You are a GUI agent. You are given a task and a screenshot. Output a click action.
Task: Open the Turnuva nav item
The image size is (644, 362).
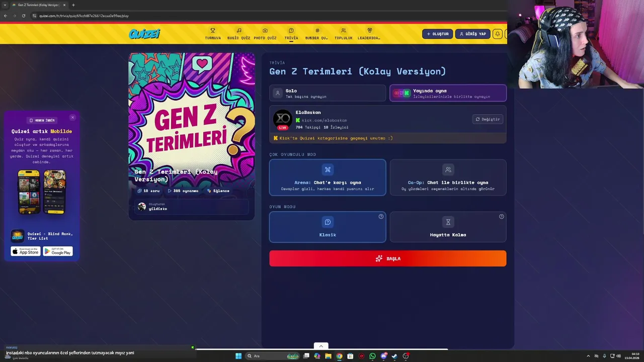pyautogui.click(x=213, y=34)
